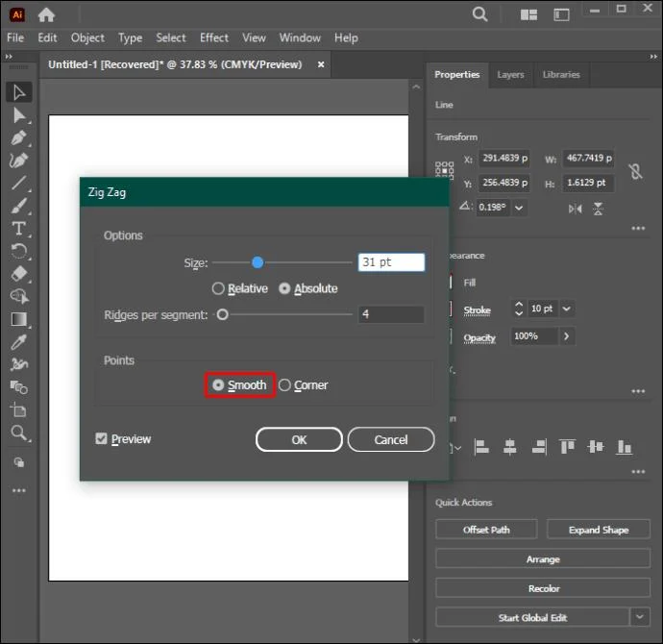Open the Search magnifier icon
The height and width of the screenshot is (644, 663).
tap(479, 14)
